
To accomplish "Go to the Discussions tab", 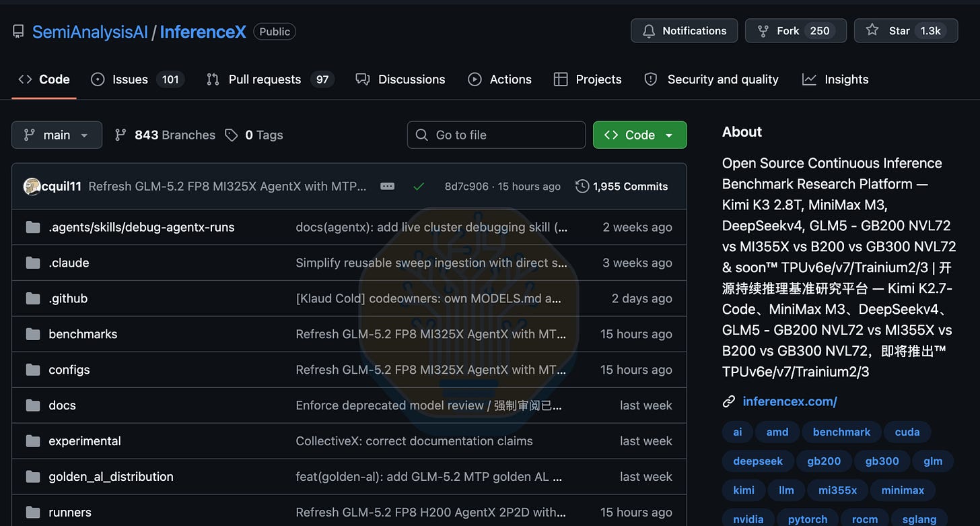I will [x=400, y=79].
